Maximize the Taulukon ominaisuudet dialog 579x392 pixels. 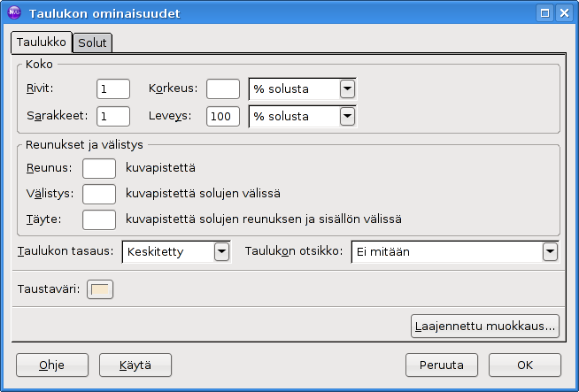[544, 13]
